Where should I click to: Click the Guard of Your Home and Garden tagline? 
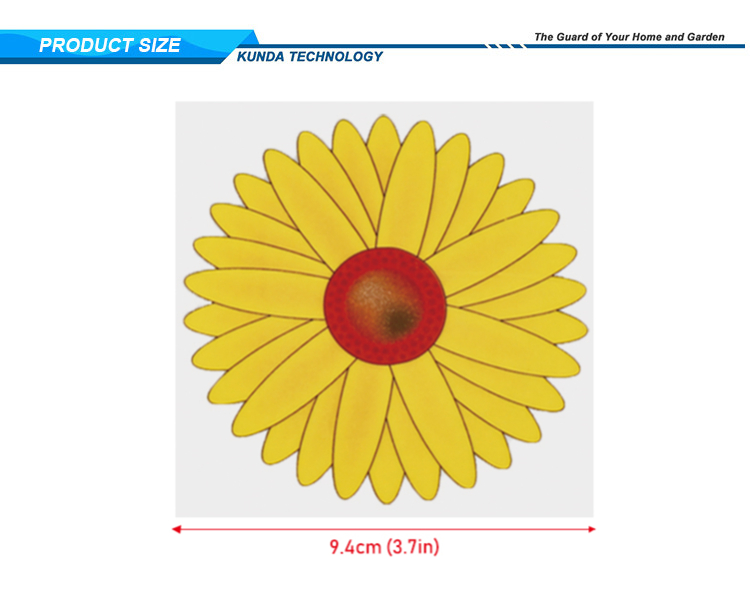(629, 37)
